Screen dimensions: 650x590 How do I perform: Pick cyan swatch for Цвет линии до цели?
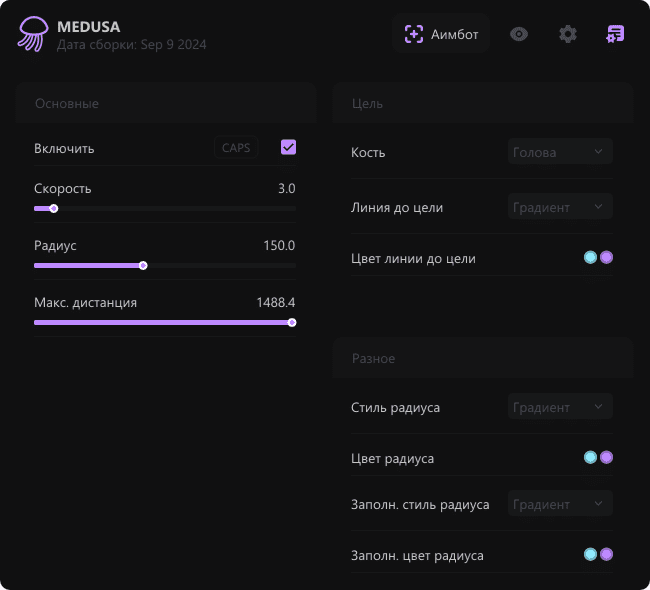pyautogui.click(x=590, y=258)
